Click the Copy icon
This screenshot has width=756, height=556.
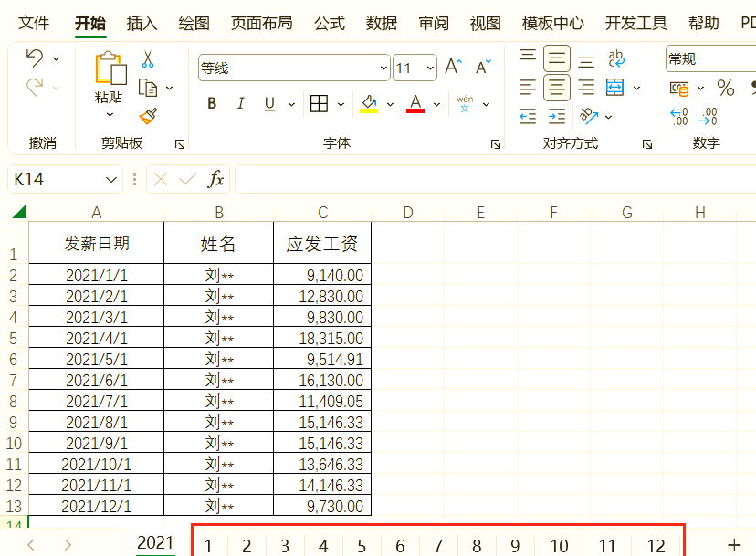point(148,88)
